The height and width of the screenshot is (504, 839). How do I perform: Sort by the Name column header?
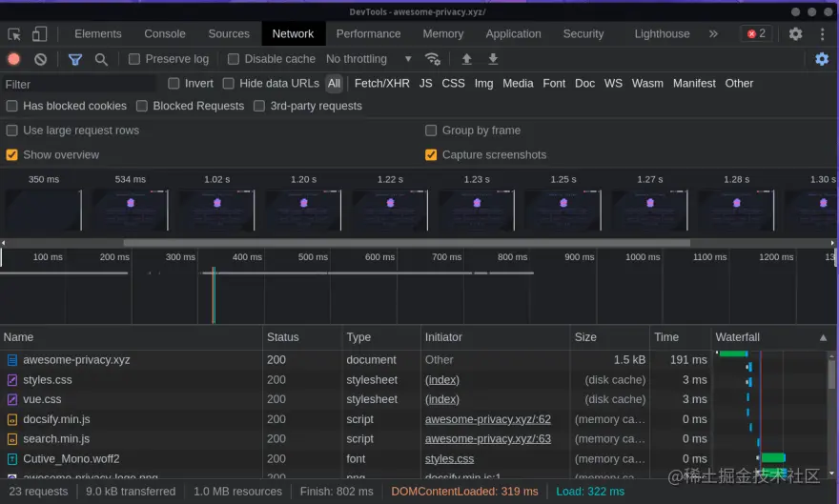pos(132,337)
